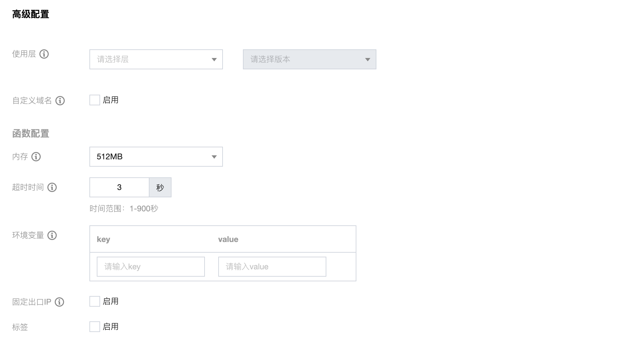Expand the 512MB memory dropdown
Viewport: 620px width, 364px height.
coord(156,157)
